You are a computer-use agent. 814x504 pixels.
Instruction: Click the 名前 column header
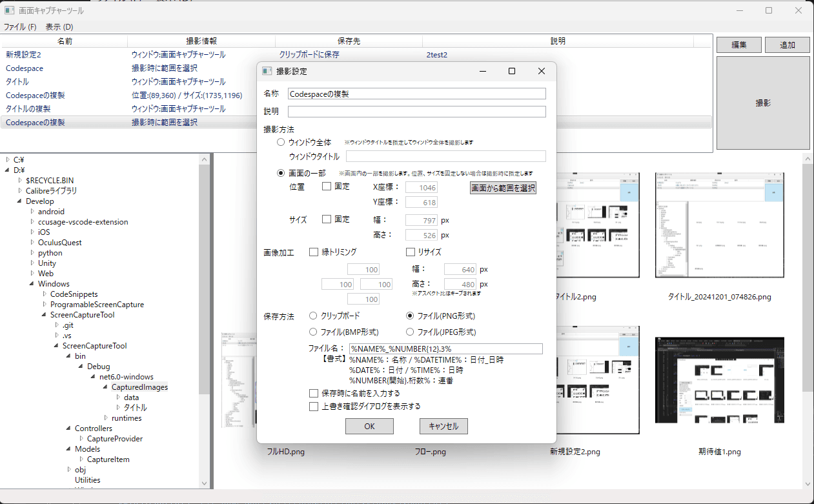pyautogui.click(x=65, y=41)
